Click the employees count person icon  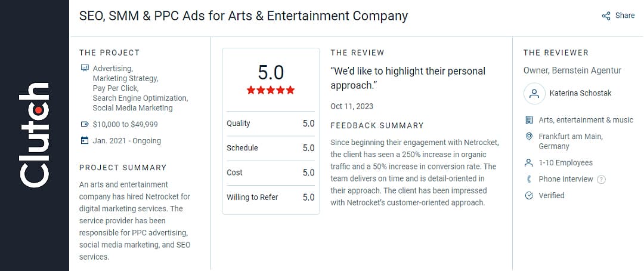pos(528,163)
